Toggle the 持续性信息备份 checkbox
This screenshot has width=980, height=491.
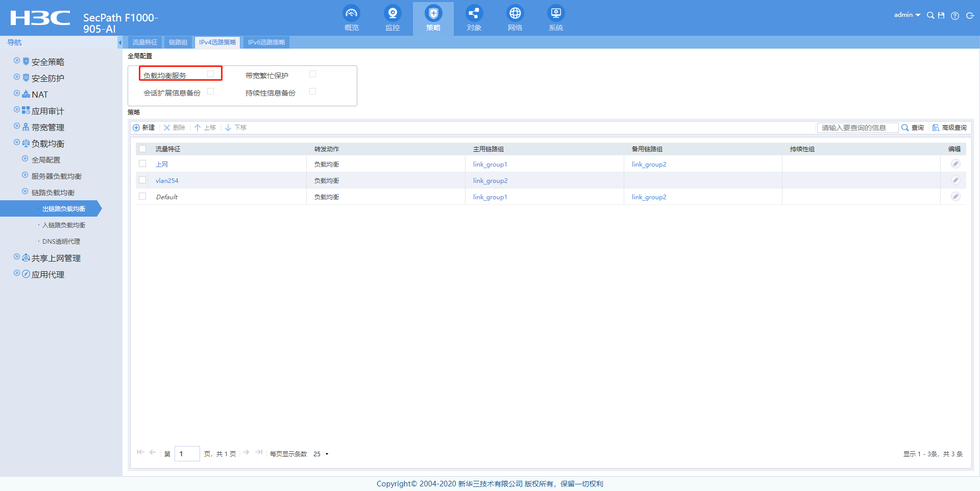pos(312,91)
